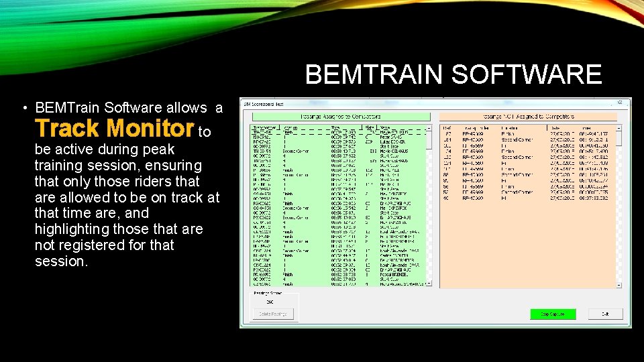Click down arrow of assigned passings scrollbar

coord(429,284)
